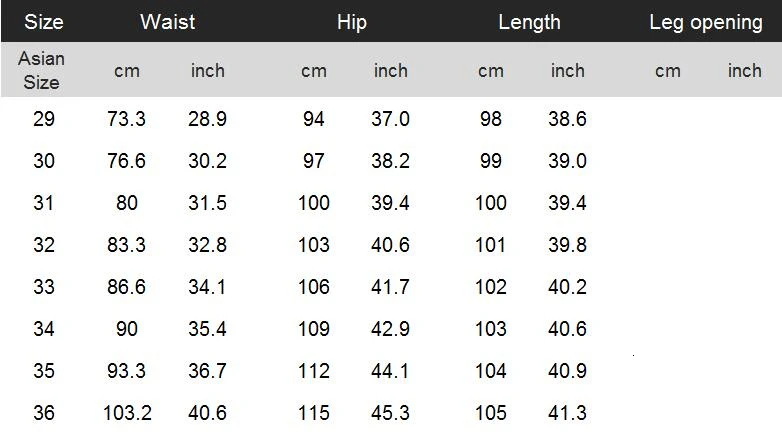Click the Asian Size label
The image size is (782, 447).
[41, 70]
